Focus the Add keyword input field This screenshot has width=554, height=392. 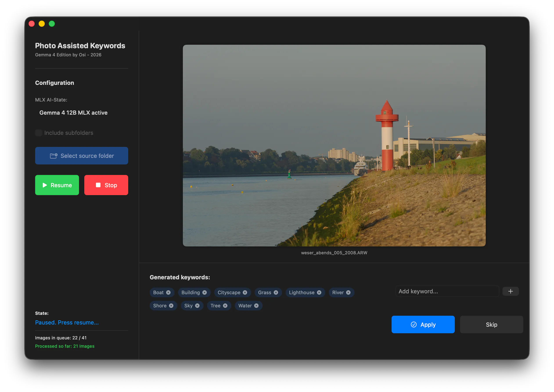pyautogui.click(x=447, y=291)
